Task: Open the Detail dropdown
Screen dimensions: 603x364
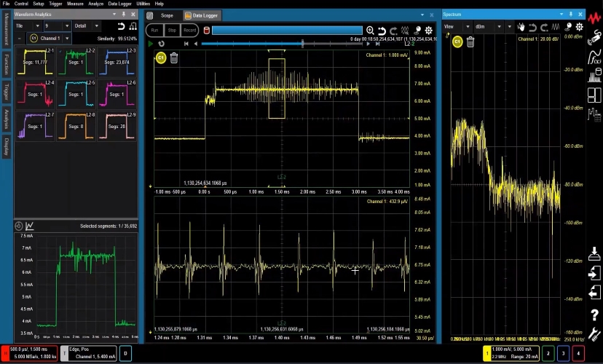Action: click(x=86, y=26)
